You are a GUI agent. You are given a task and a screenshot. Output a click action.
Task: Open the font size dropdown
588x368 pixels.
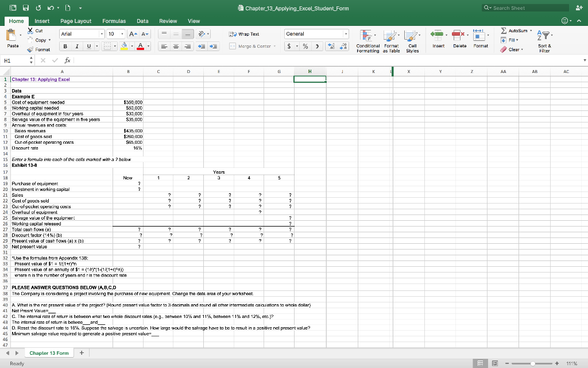[121, 34]
